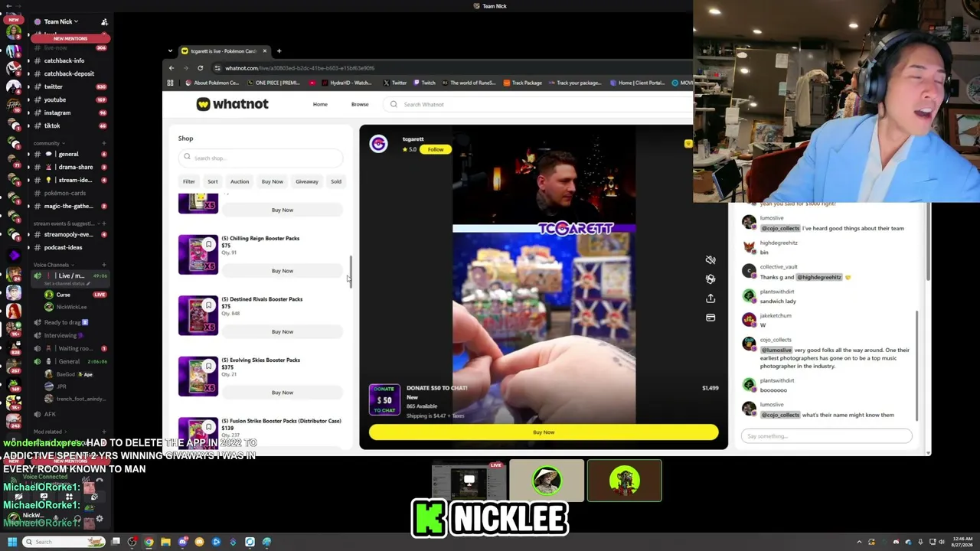Open the Windows Start menu
This screenshot has width=980, height=551.
tap(11, 542)
